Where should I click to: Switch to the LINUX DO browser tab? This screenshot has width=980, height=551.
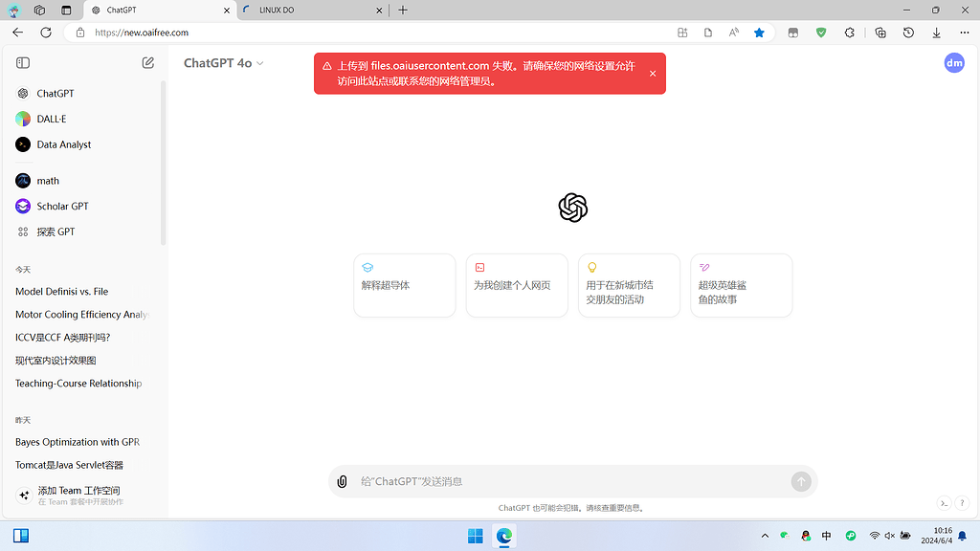[x=313, y=10]
